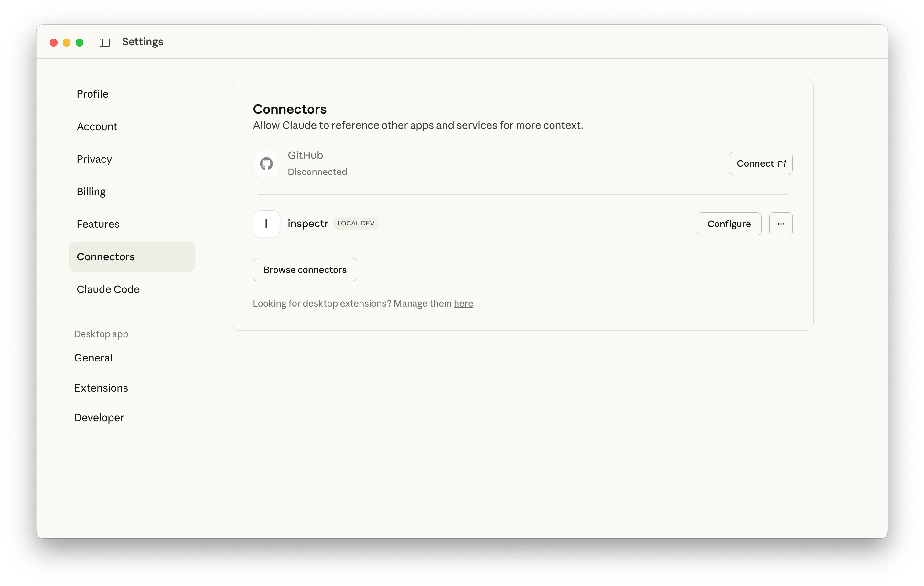Image resolution: width=924 pixels, height=586 pixels.
Task: Open Developer settings
Action: point(99,418)
